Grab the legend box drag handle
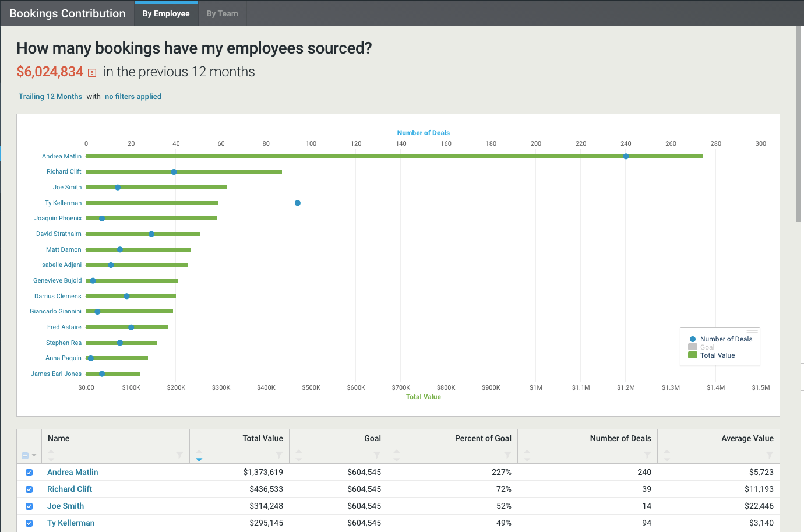Viewport: 804px width, 532px height. pyautogui.click(x=752, y=332)
